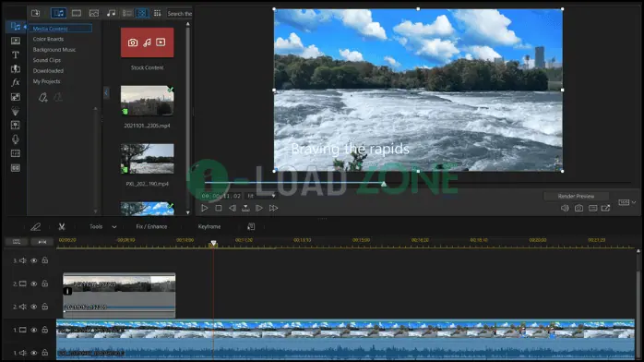Open the preview Fit zoom dropdown
Viewport: 644px width, 362px height.
point(261,196)
